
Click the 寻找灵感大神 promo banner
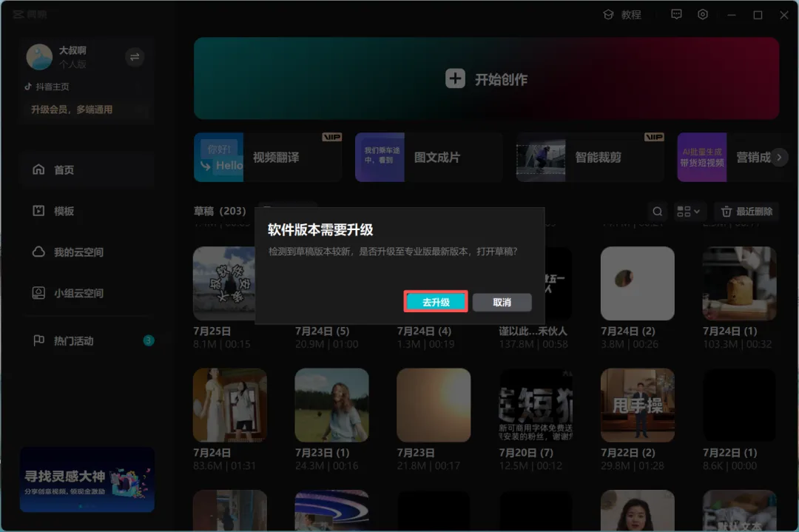(x=87, y=479)
